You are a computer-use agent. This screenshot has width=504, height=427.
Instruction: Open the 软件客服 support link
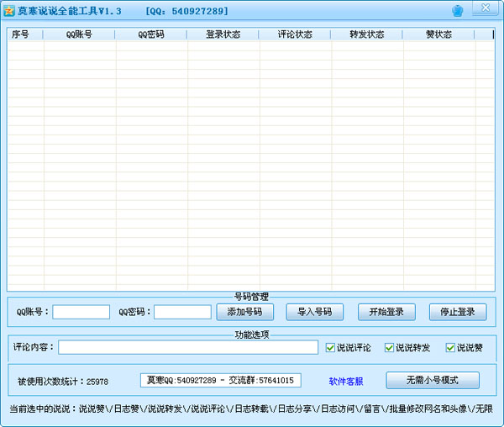click(x=346, y=381)
